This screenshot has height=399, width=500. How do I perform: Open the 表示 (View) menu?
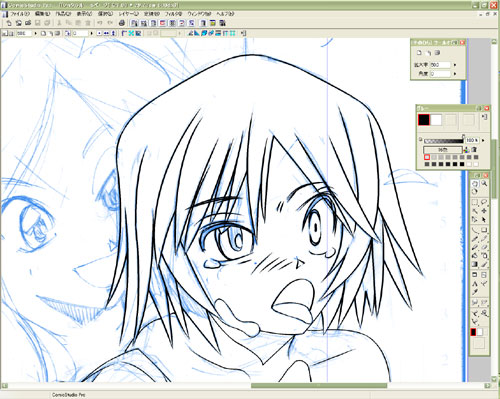pyautogui.click(x=84, y=14)
